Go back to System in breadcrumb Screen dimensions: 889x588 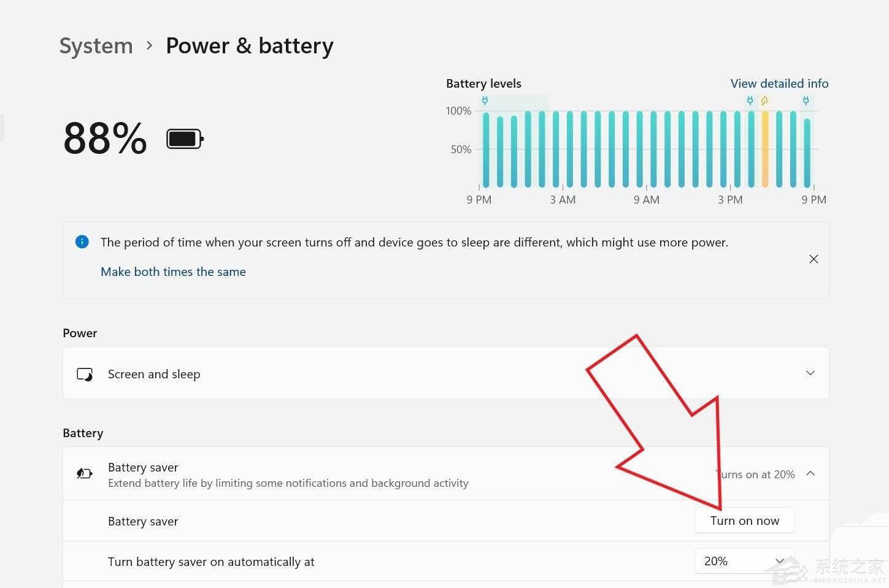(96, 46)
